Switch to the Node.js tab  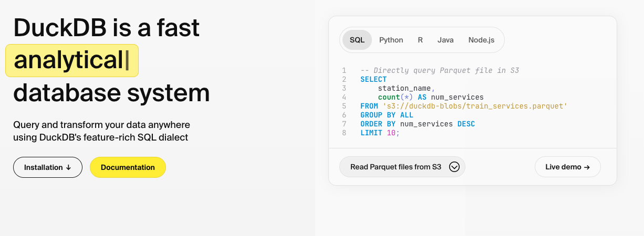tap(481, 40)
